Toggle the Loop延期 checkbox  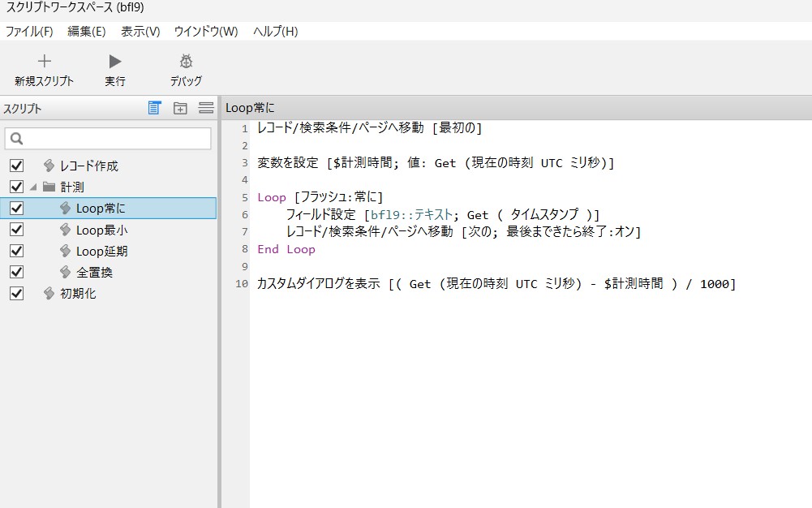pyautogui.click(x=16, y=251)
